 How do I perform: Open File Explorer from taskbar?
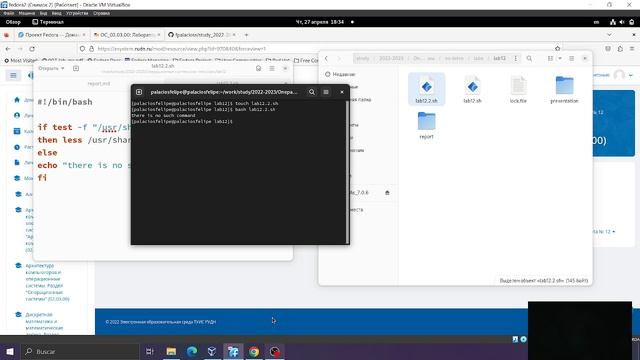(171, 351)
